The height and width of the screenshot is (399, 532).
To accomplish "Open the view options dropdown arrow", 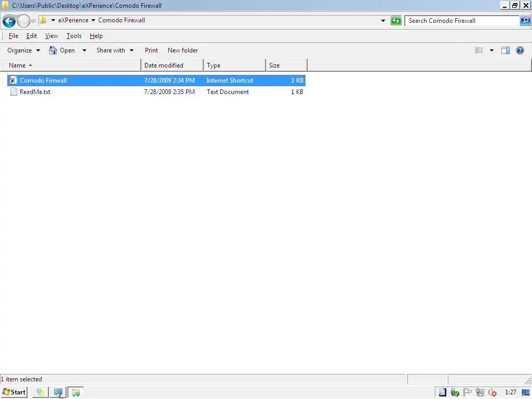I will point(491,50).
